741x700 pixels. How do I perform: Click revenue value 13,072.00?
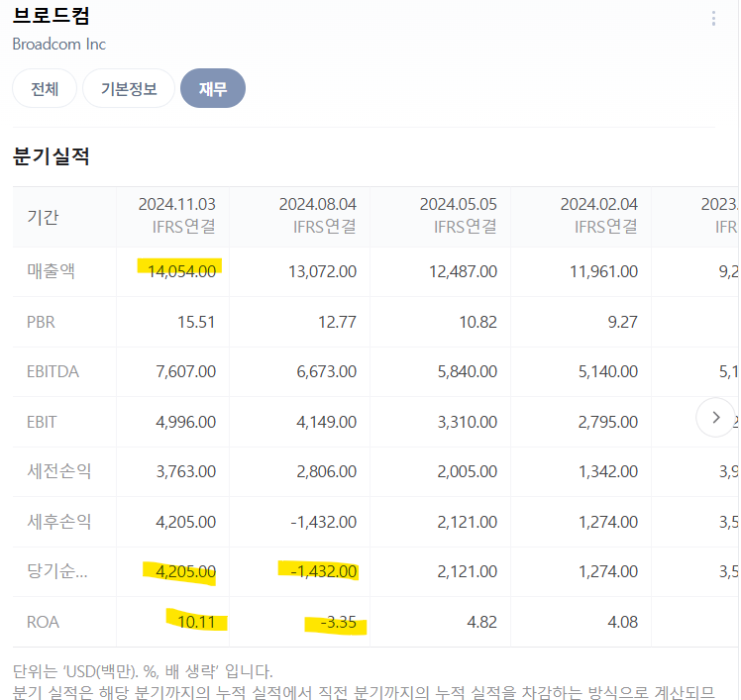click(x=322, y=271)
